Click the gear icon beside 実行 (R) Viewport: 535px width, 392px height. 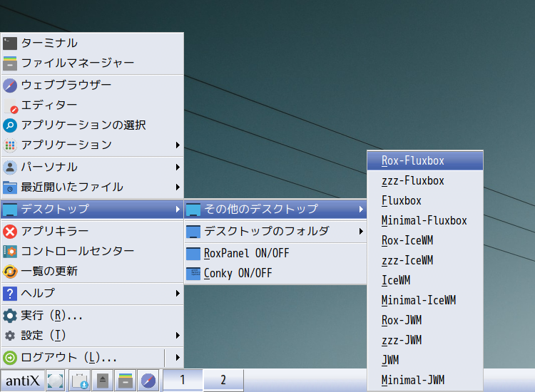tap(10, 316)
